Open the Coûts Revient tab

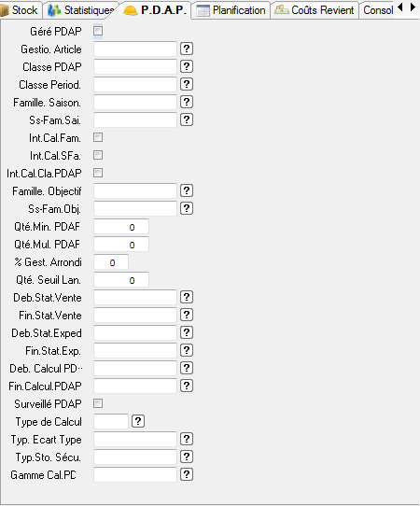pos(315,10)
